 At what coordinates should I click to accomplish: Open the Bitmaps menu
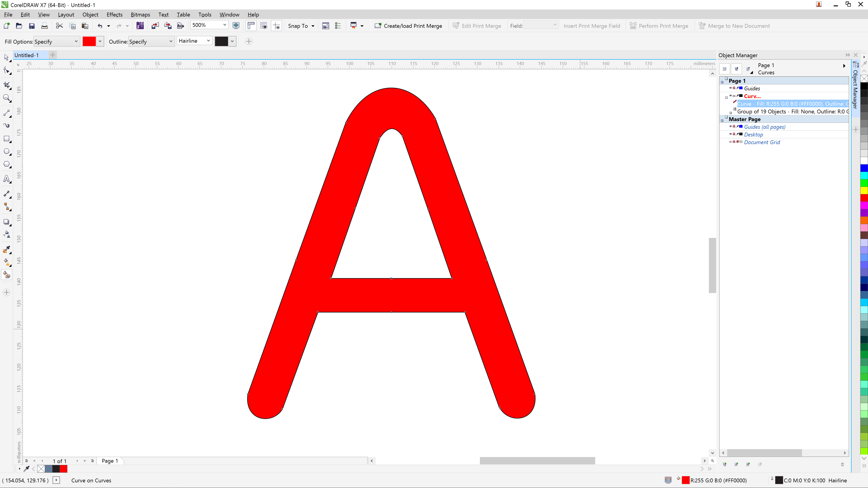click(140, 14)
